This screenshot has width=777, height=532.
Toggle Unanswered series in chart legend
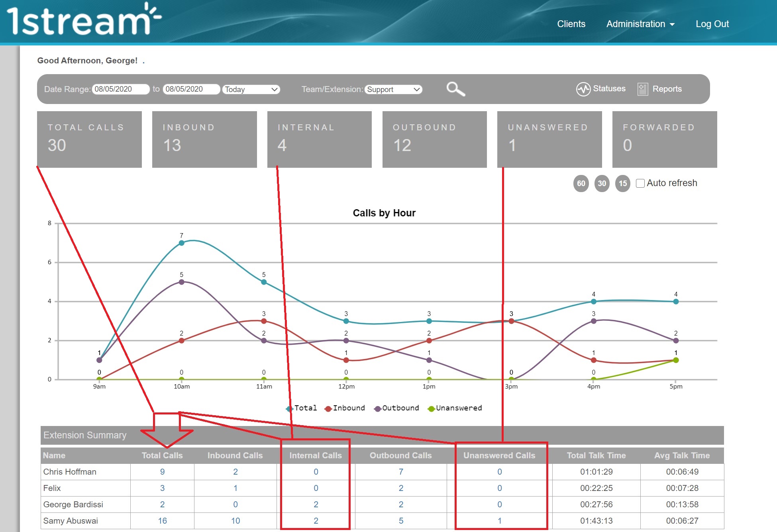pyautogui.click(x=455, y=408)
